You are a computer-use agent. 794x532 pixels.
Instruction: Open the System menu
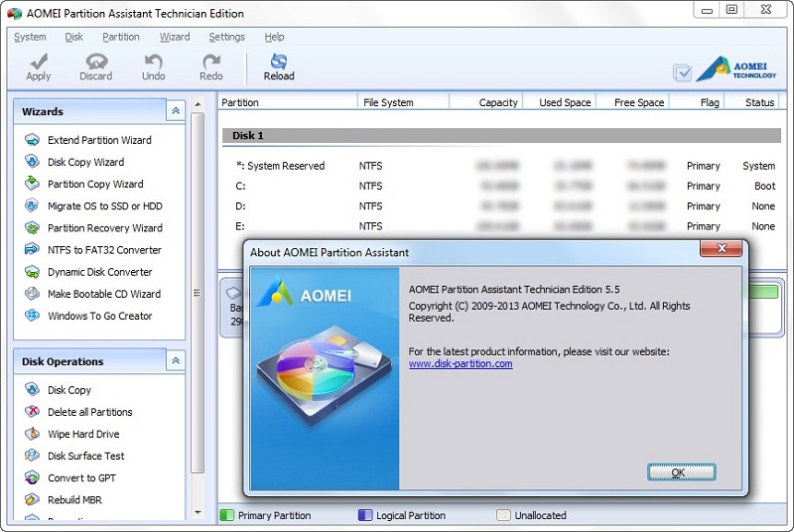pyautogui.click(x=30, y=37)
